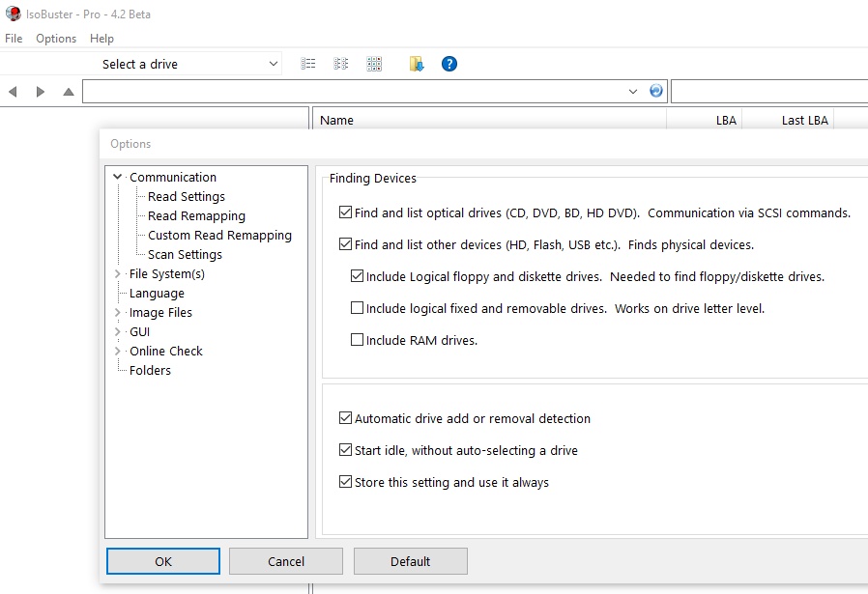Expand the GUI tree node

coord(117,332)
